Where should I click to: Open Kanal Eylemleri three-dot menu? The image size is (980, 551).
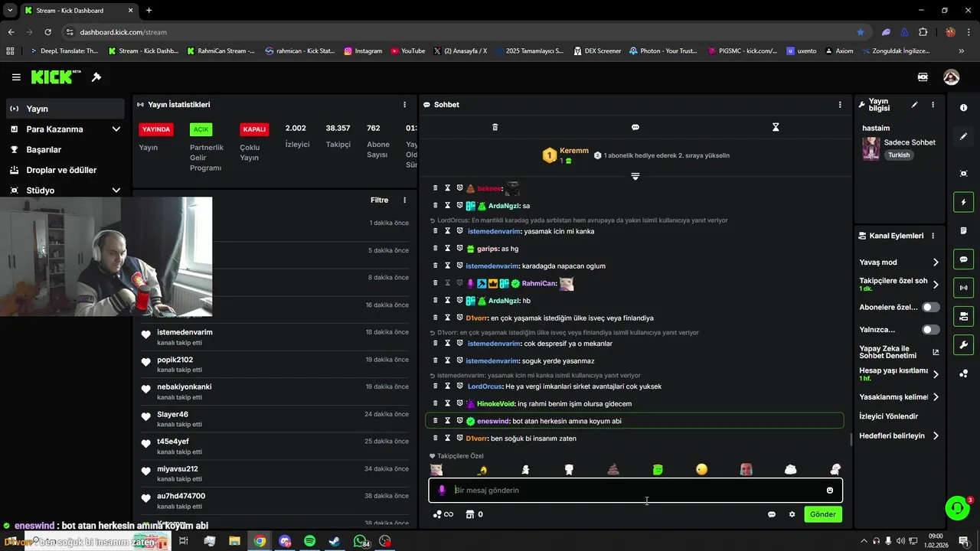click(933, 236)
